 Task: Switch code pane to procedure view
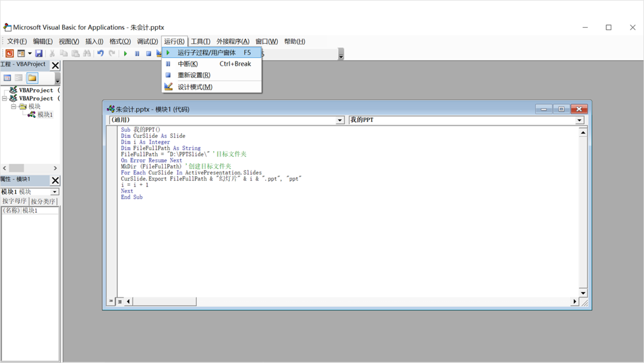[x=111, y=301]
